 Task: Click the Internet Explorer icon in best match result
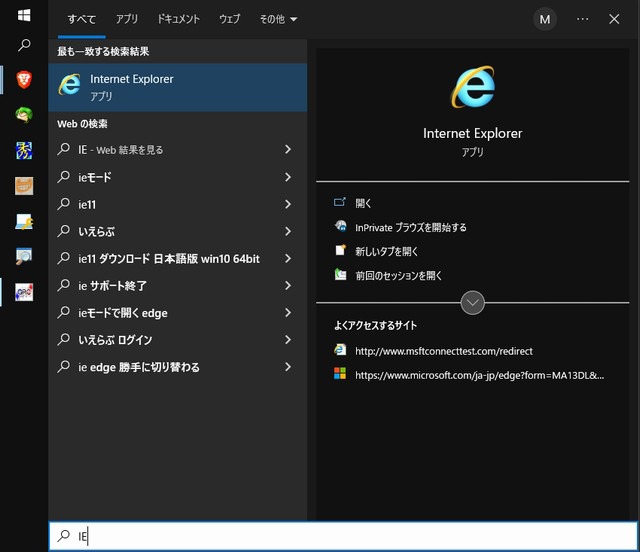(69, 85)
